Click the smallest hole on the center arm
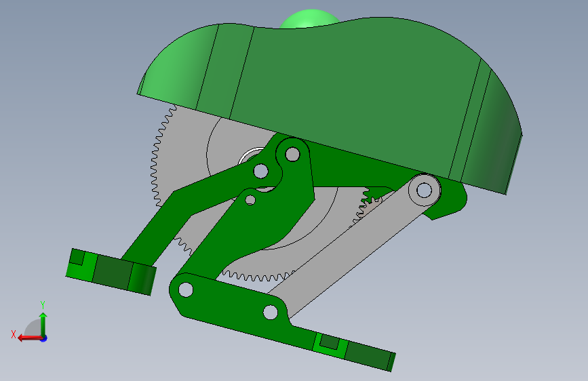 (x=250, y=200)
